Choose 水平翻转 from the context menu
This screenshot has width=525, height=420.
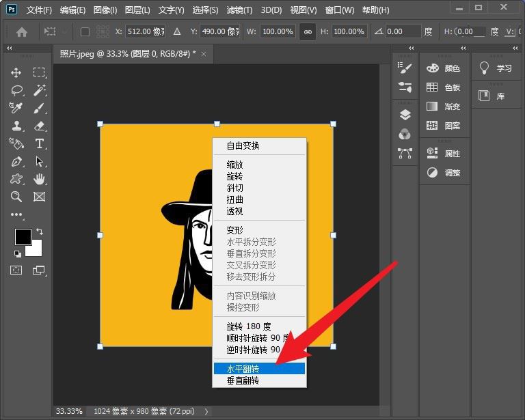pos(258,369)
